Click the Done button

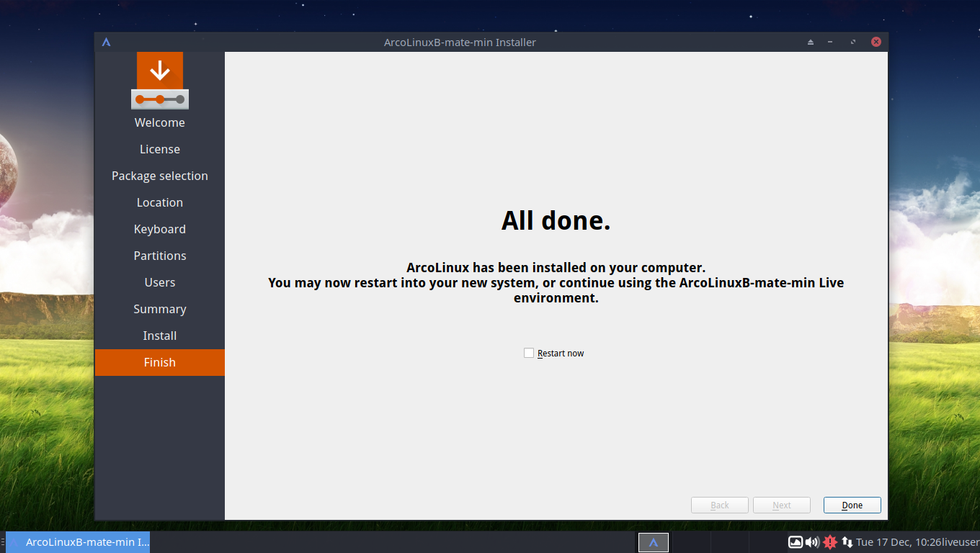pos(852,505)
